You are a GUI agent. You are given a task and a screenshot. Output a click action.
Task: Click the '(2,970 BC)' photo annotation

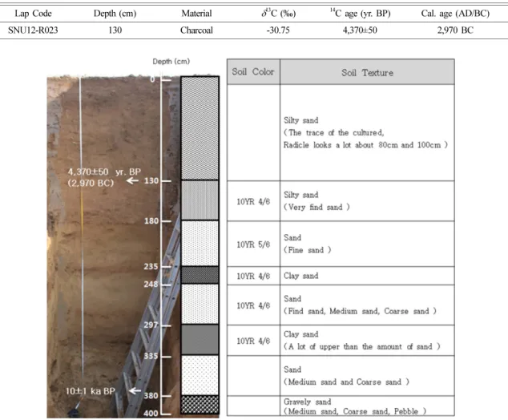click(91, 183)
